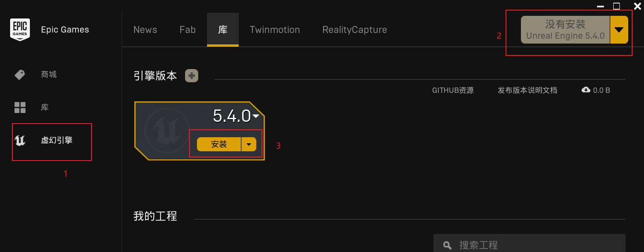This screenshot has height=252, width=644.
Task: Expand the 5.4.0 version selector dropdown
Action: [x=256, y=116]
